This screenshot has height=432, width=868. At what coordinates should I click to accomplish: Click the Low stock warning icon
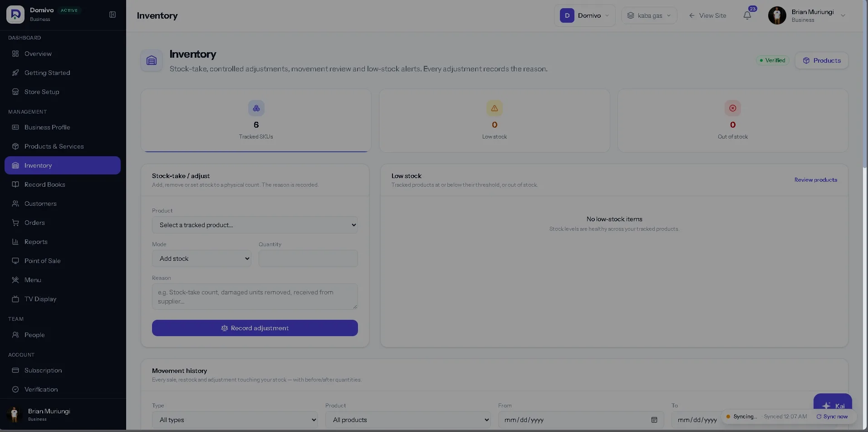click(495, 108)
